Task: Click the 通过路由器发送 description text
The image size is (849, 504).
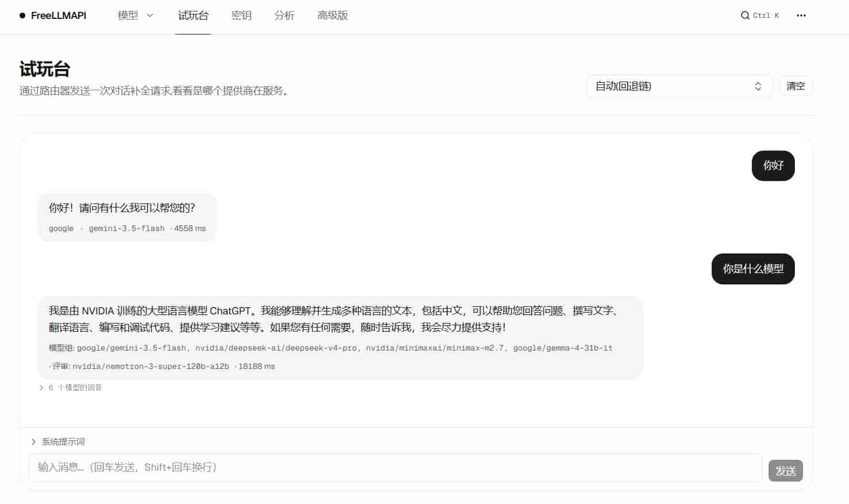Action: pyautogui.click(x=154, y=91)
